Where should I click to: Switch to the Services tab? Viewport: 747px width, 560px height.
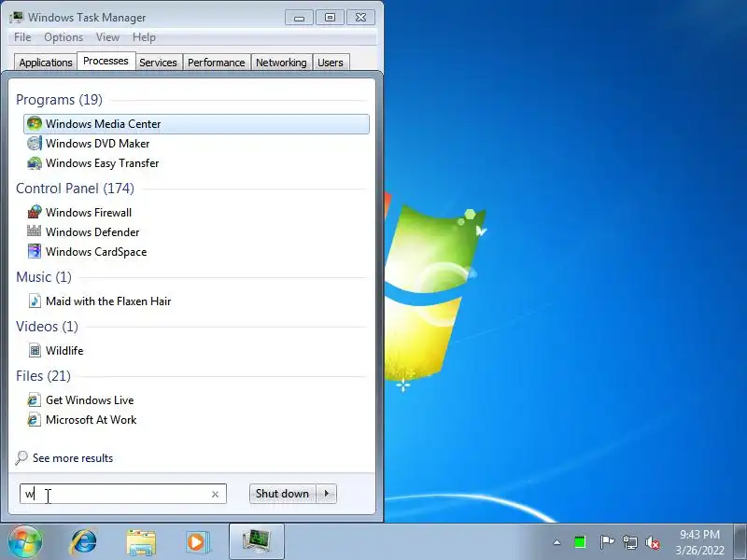coord(158,63)
